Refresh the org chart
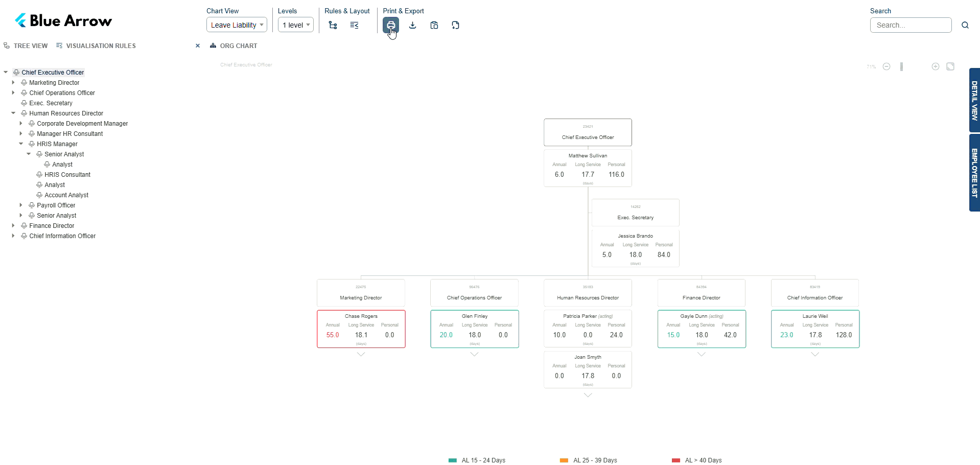 tap(455, 25)
